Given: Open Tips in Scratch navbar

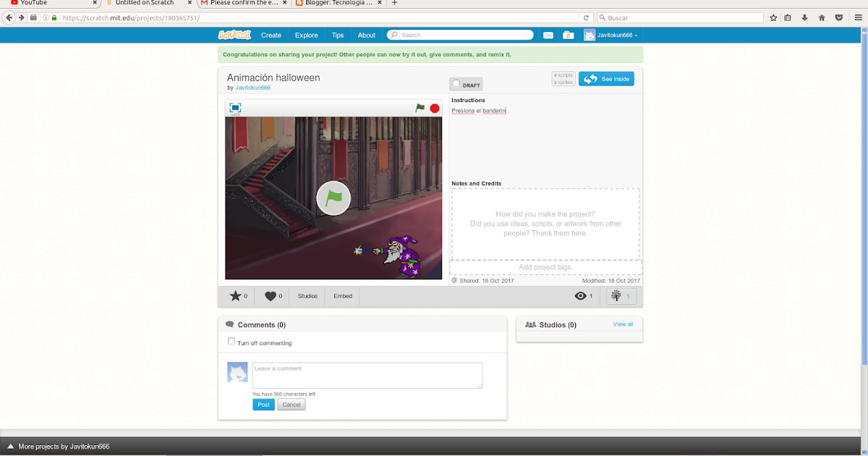Looking at the screenshot, I should click(x=338, y=35).
